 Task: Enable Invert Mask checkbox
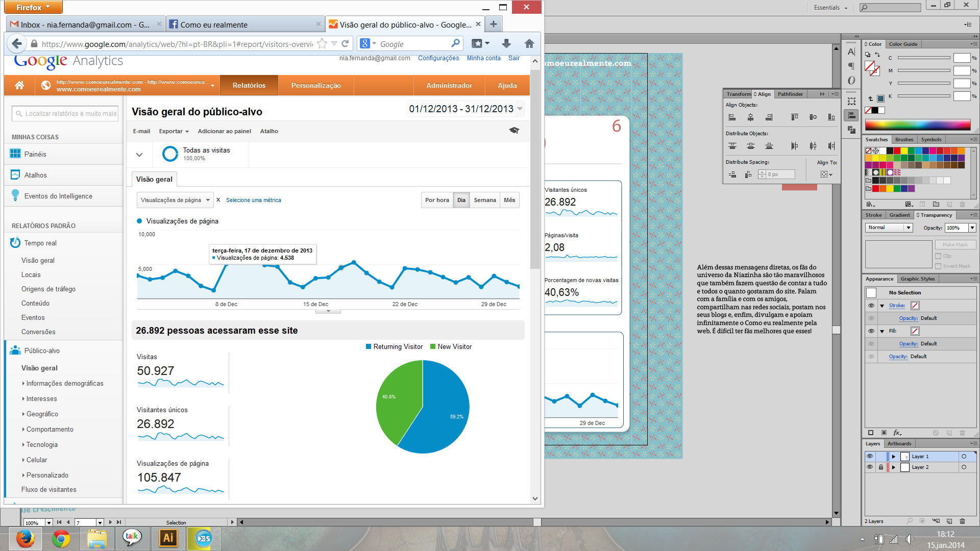[938, 266]
